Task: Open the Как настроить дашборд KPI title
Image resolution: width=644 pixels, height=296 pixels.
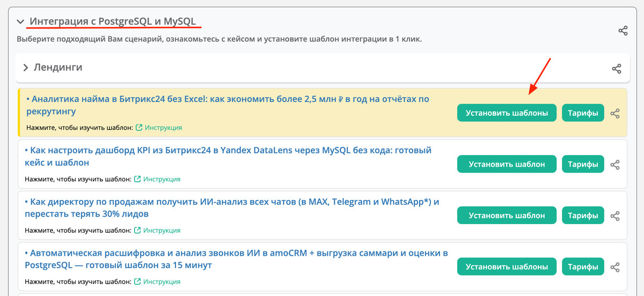Action: (228, 156)
